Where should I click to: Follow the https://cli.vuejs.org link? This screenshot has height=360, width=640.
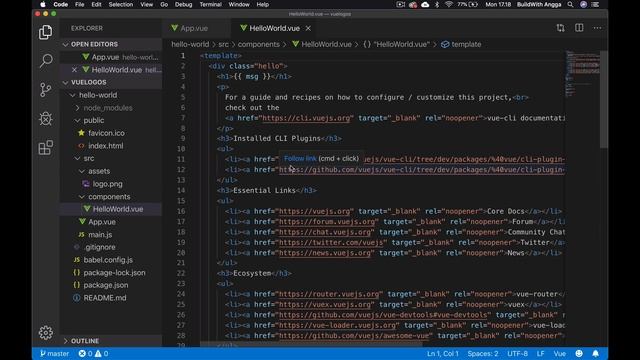pyautogui.click(x=306, y=118)
